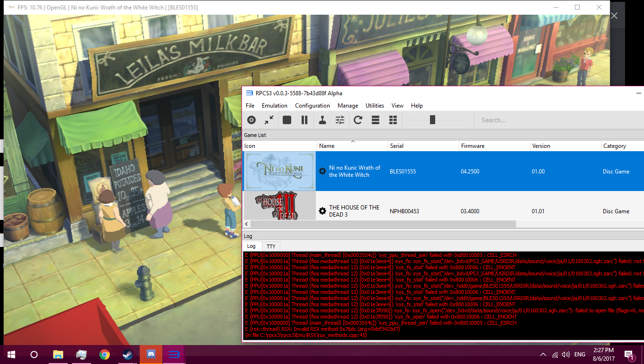The height and width of the screenshot is (364, 644).
Task: Select the 'Ni no Kuni: Wrath of the White Witch' name
Action: click(x=355, y=171)
